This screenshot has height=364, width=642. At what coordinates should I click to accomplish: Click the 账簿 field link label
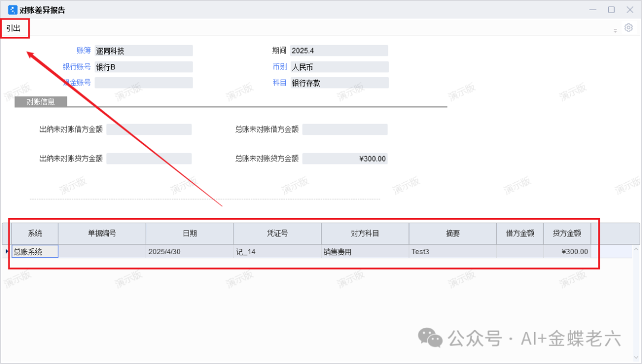pyautogui.click(x=83, y=51)
